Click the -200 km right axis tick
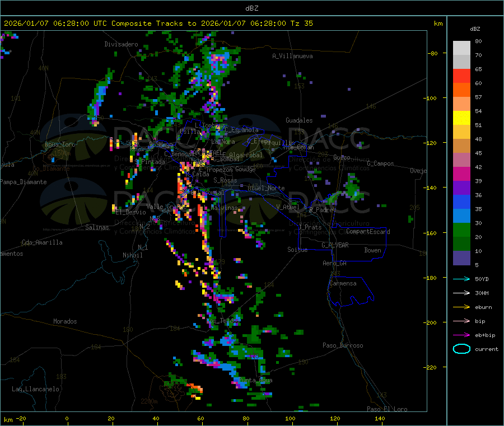 431,322
